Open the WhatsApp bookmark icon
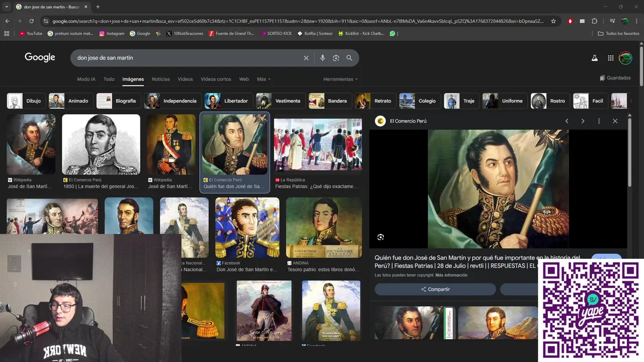 (392, 34)
